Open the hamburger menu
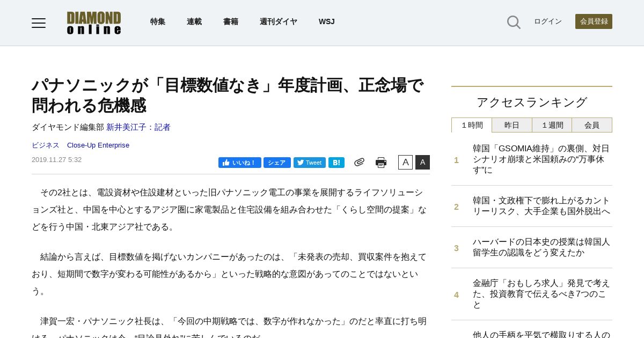644x338 pixels. 39,23
